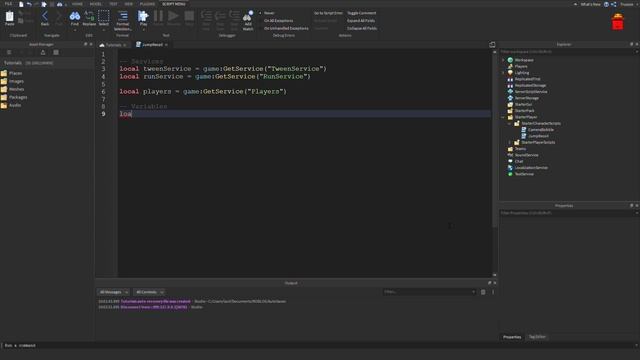This screenshot has height=360, width=640.
Task: Switch to the PLUGINS ribbon tab
Action: [x=147, y=4]
